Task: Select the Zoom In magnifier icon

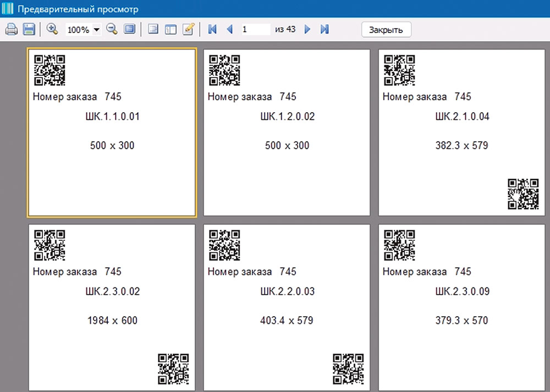Action: tap(53, 29)
